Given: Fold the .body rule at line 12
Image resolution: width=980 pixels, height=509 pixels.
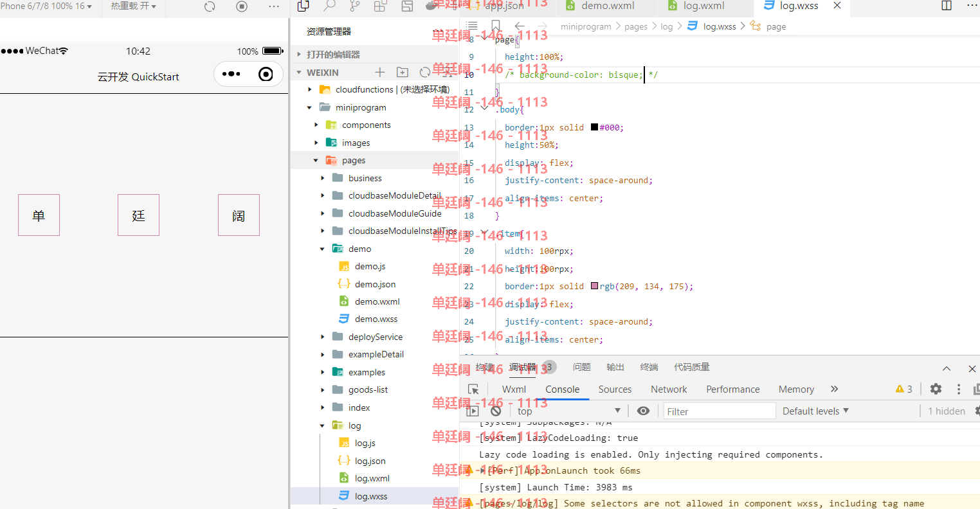Looking at the screenshot, I should pos(484,108).
